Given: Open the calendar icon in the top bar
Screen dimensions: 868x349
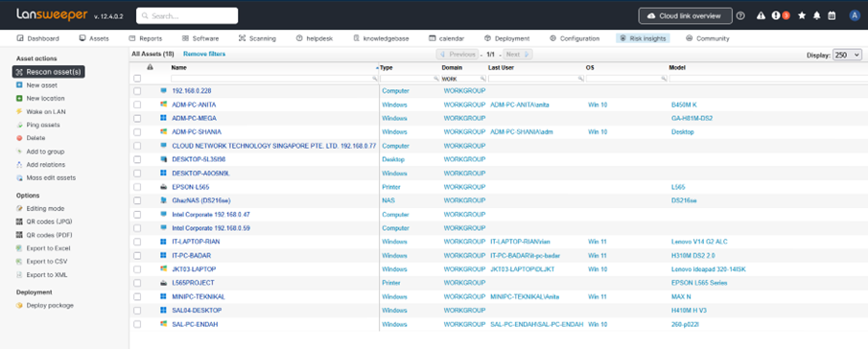Looking at the screenshot, I should [x=832, y=16].
